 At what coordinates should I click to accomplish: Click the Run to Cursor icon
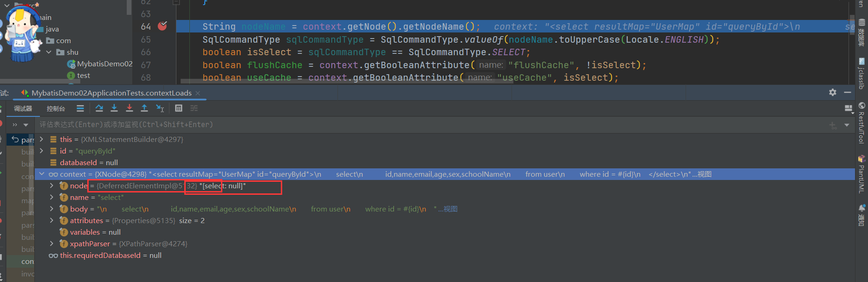coord(160,108)
